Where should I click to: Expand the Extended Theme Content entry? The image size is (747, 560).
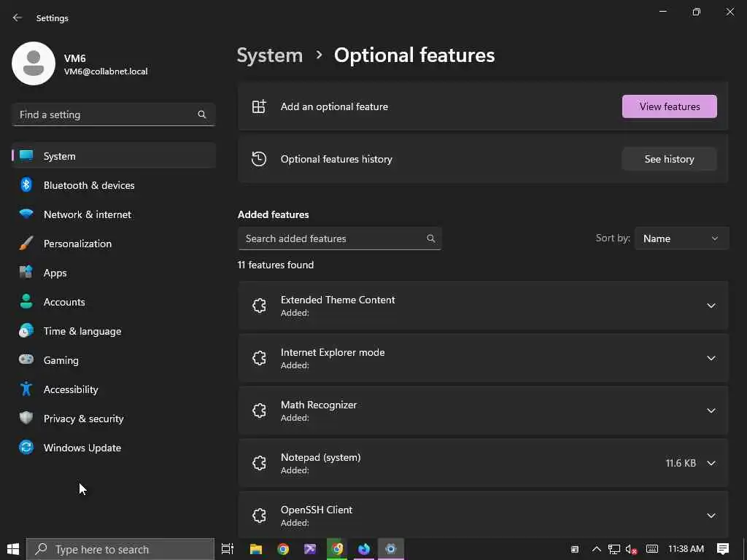711,306
